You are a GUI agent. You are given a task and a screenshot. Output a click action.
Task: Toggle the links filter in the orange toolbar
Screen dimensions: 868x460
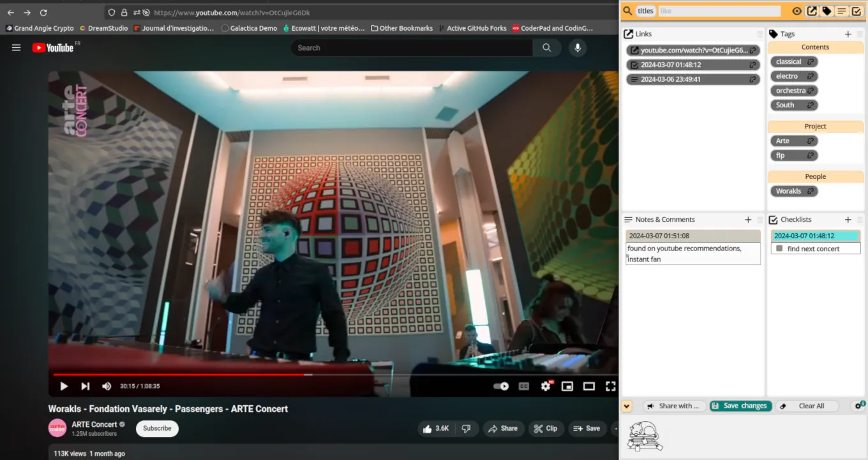point(812,11)
